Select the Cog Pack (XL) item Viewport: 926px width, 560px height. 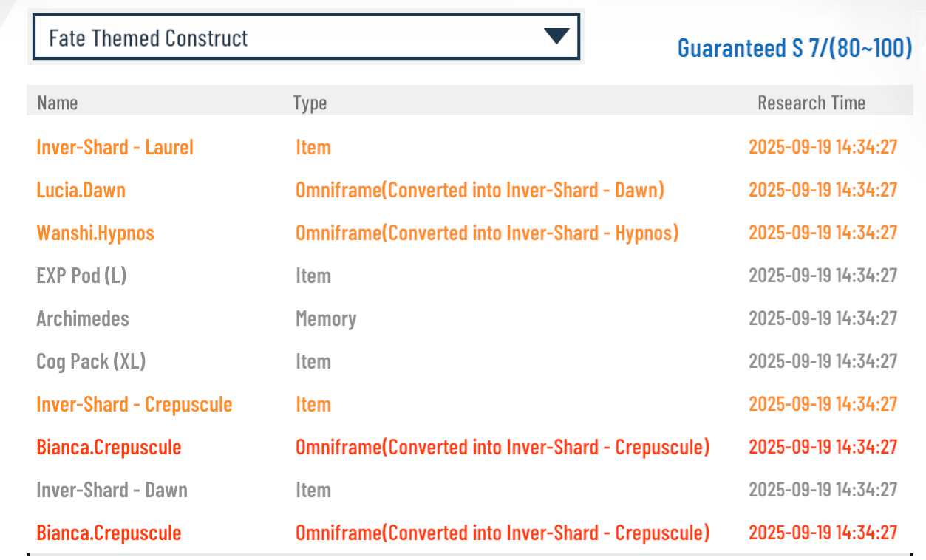[91, 361]
